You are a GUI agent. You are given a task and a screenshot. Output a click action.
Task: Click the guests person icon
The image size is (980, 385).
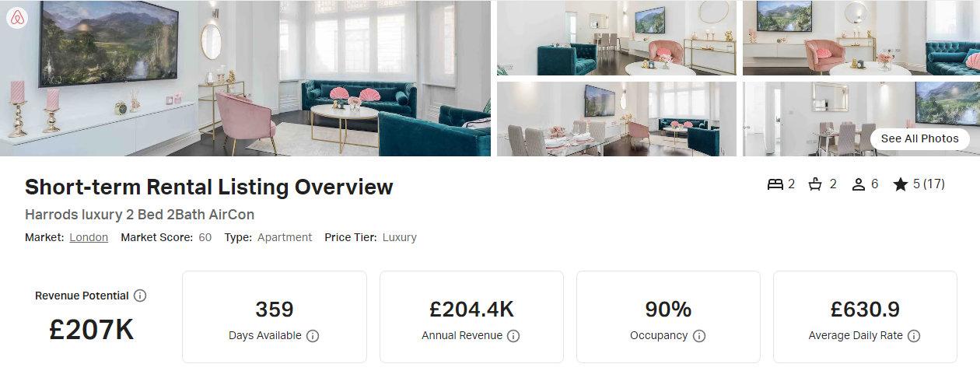[x=859, y=184]
